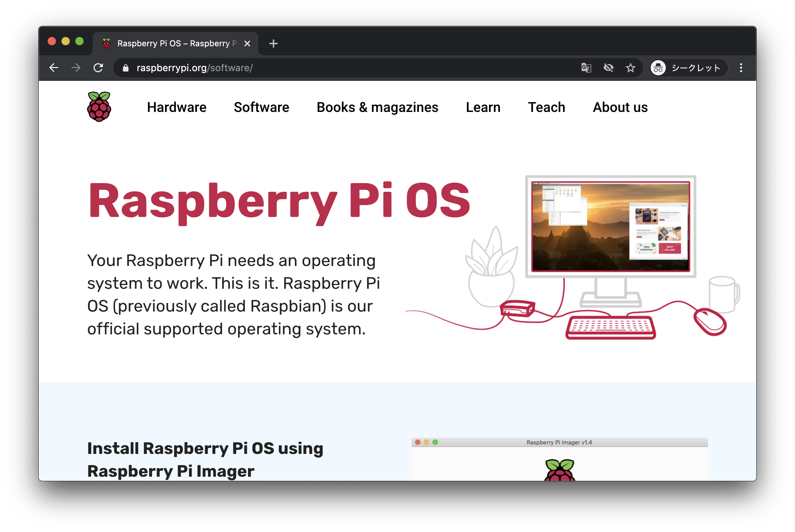
Task: Click the crossed-out eye tracking icon
Action: click(608, 68)
